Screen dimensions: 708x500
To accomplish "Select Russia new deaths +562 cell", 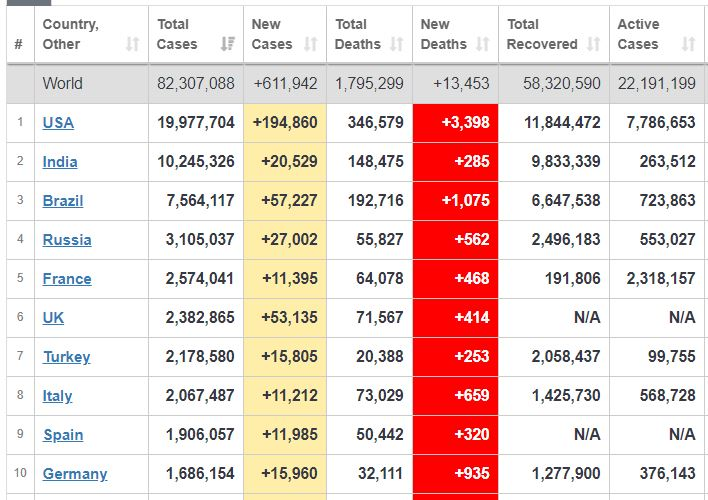I will 456,240.
